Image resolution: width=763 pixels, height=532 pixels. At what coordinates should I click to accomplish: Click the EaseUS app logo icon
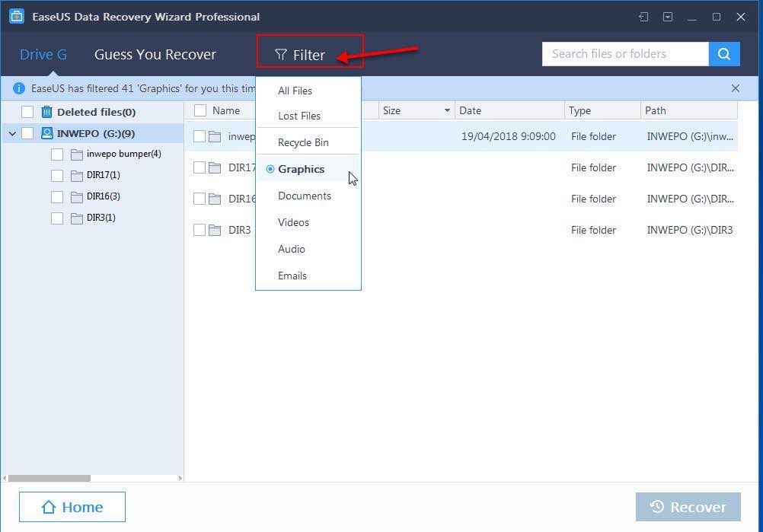pyautogui.click(x=17, y=16)
